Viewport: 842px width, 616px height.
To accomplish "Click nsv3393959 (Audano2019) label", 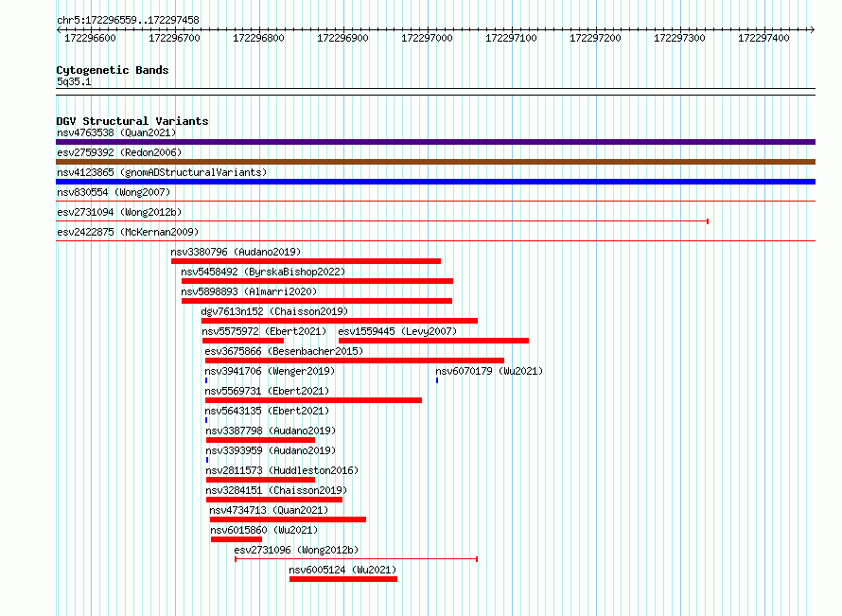I will (271, 450).
